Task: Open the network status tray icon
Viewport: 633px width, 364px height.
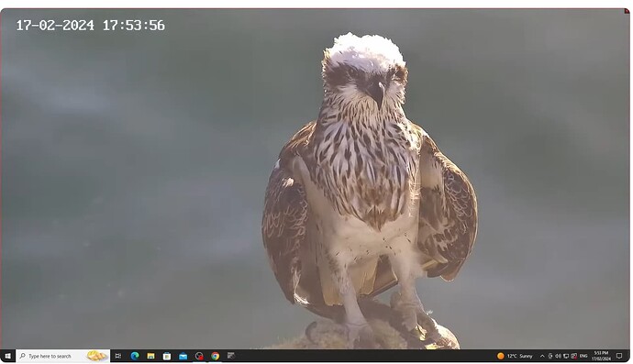Action: pyautogui.click(x=566, y=356)
